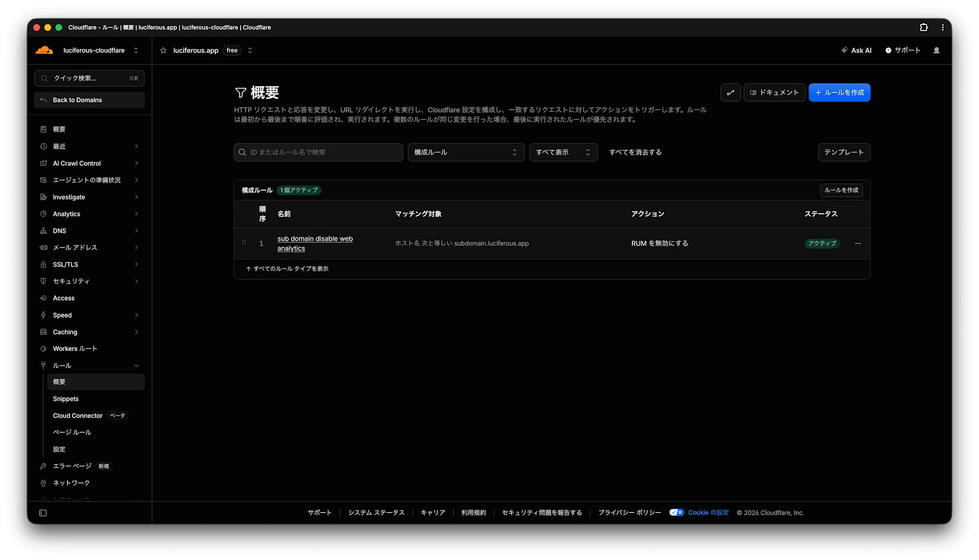Viewport: 979px width, 560px height.
Task: Expand エージェントの準備状況 sidebar section
Action: click(x=137, y=180)
